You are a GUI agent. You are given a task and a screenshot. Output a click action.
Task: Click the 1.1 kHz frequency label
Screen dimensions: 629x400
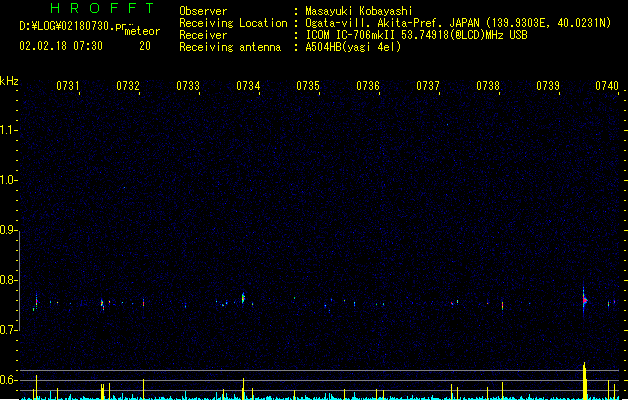(x=7, y=130)
